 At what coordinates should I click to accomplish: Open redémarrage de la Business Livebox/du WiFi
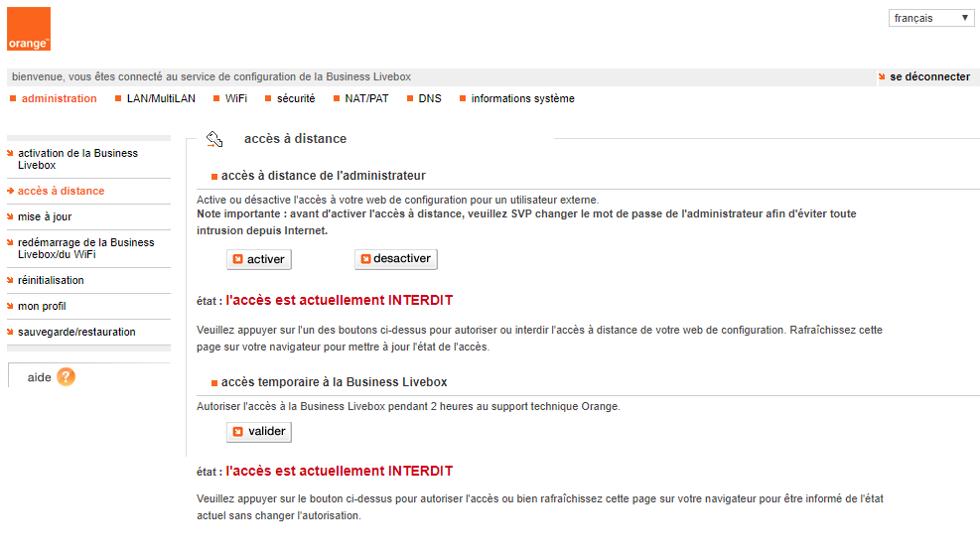tap(86, 249)
